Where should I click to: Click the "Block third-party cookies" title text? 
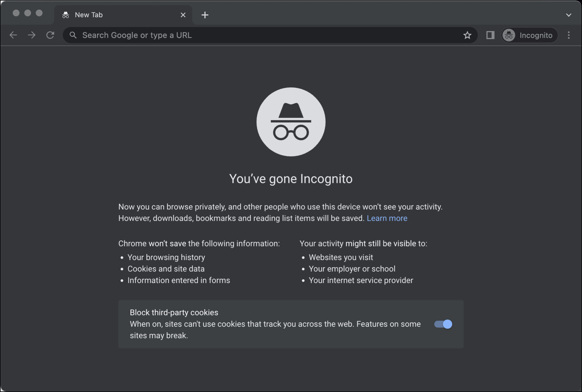[174, 312]
